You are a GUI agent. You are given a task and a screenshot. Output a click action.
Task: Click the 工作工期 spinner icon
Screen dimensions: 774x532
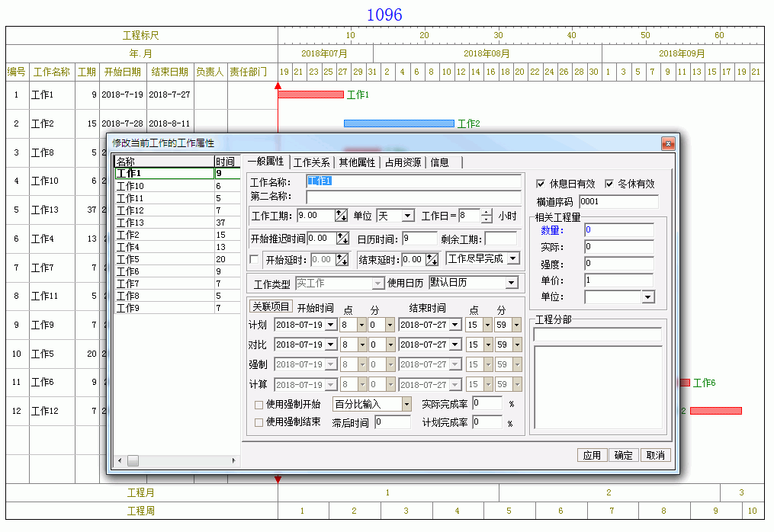pyautogui.click(x=342, y=216)
